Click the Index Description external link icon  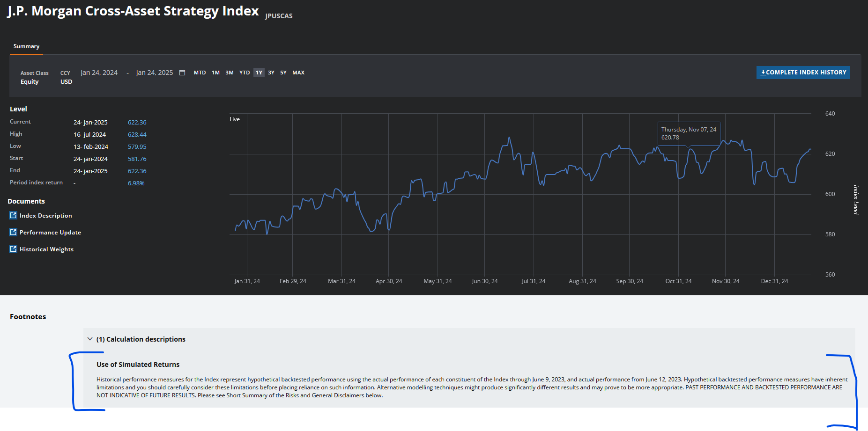click(13, 215)
